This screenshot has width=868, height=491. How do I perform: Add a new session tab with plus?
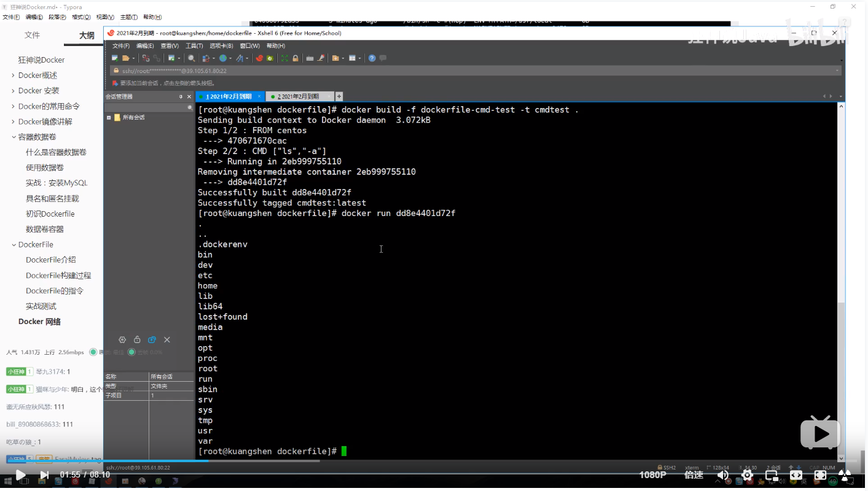click(x=339, y=96)
